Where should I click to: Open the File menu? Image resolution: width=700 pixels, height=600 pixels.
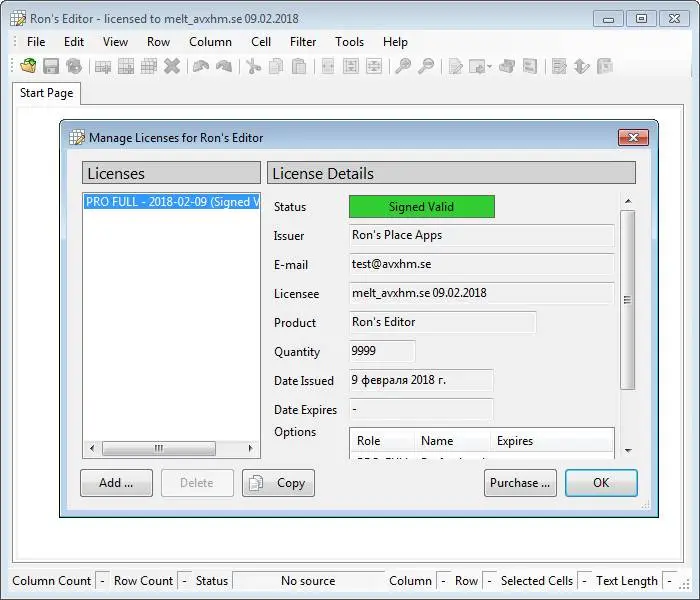tap(36, 42)
